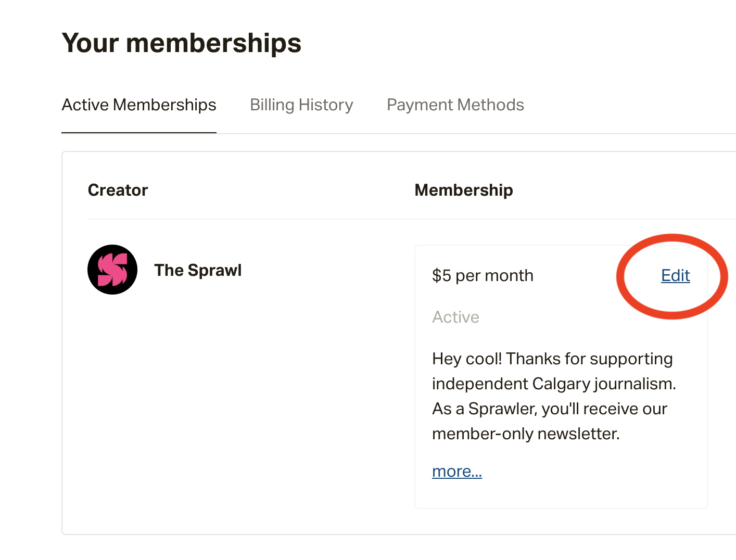Click The Sprawl pink logo avatar
Screen dimensions: 736x560
[x=112, y=270]
